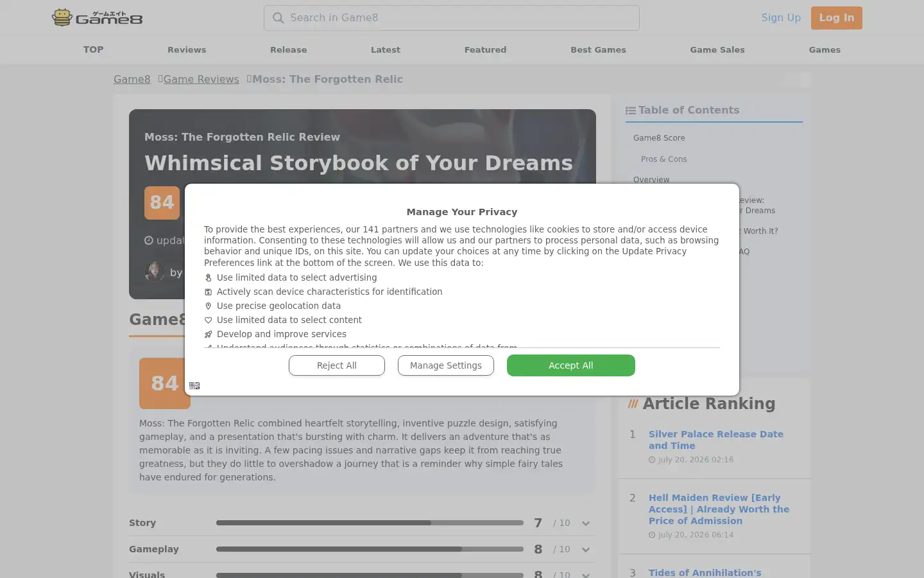This screenshot has width=924, height=578.
Task: Click the small vendor logo in privacy dialog
Action: coord(194,385)
